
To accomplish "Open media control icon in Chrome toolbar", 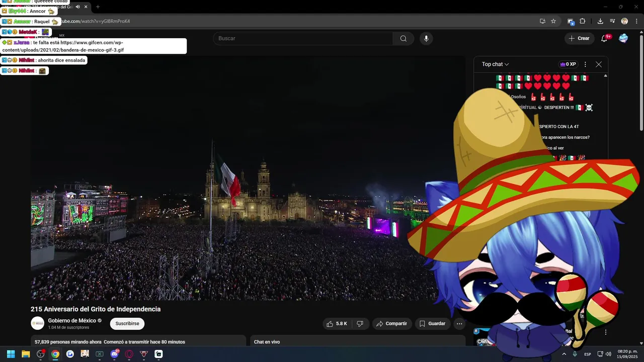I will (612, 21).
